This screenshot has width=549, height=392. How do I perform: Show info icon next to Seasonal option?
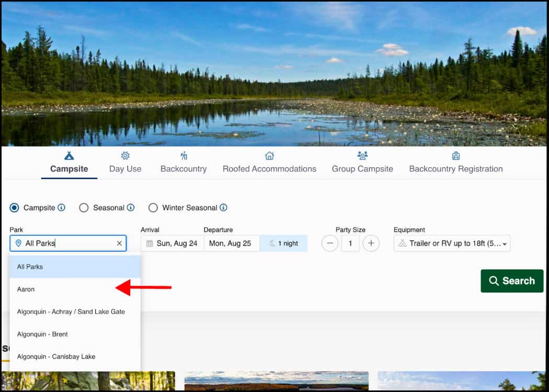tap(131, 207)
